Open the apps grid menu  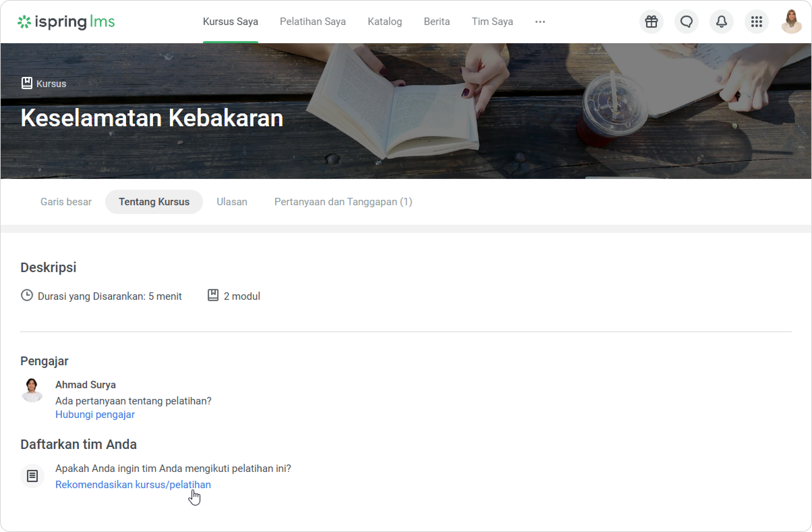(x=756, y=22)
